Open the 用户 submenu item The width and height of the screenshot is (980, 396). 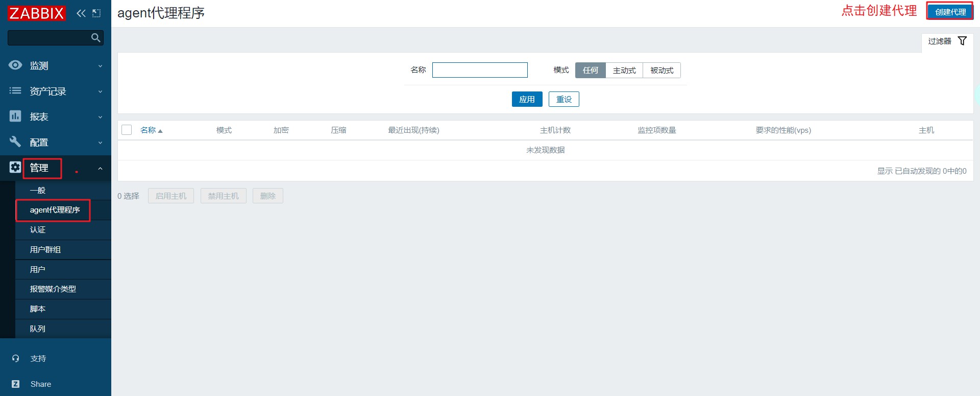point(63,269)
